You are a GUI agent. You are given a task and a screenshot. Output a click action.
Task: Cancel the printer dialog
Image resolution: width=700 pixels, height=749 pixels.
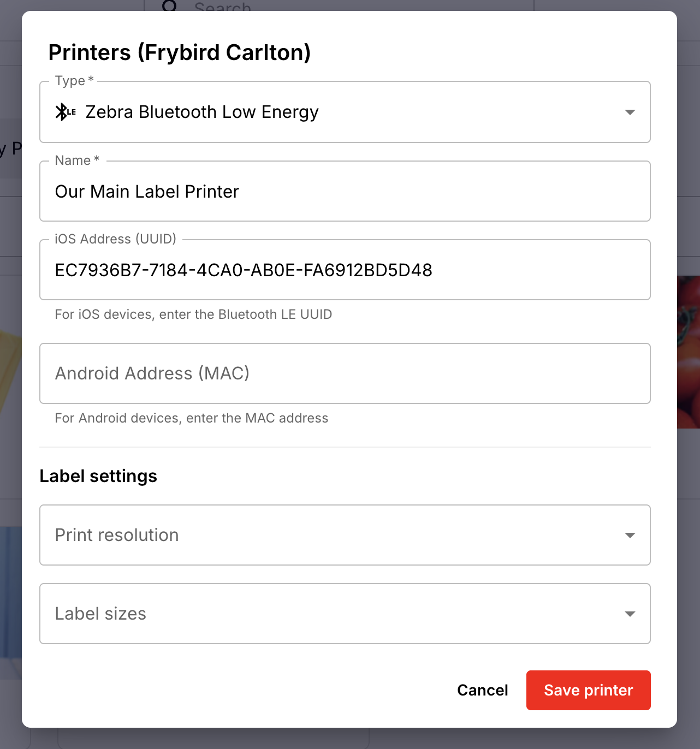[x=483, y=690]
